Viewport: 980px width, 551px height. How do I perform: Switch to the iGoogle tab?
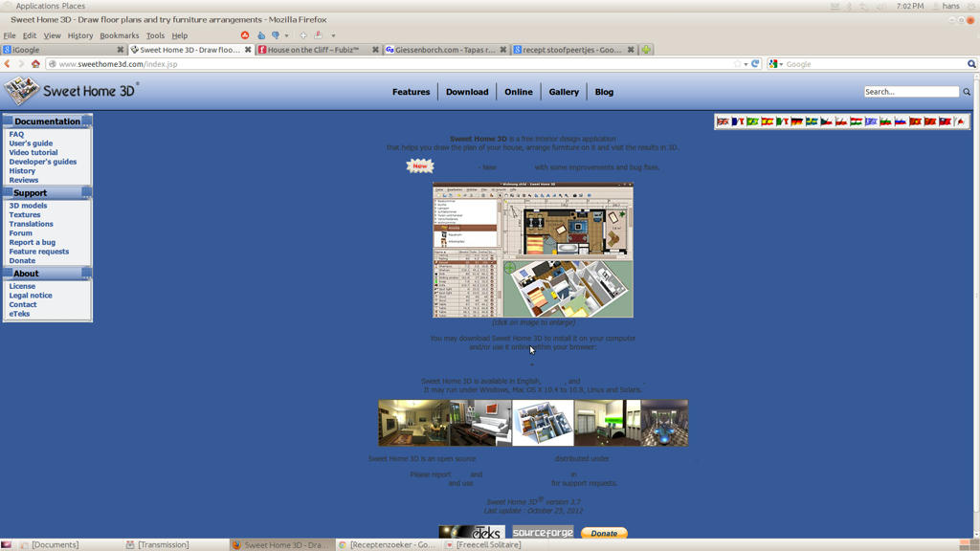(x=63, y=50)
